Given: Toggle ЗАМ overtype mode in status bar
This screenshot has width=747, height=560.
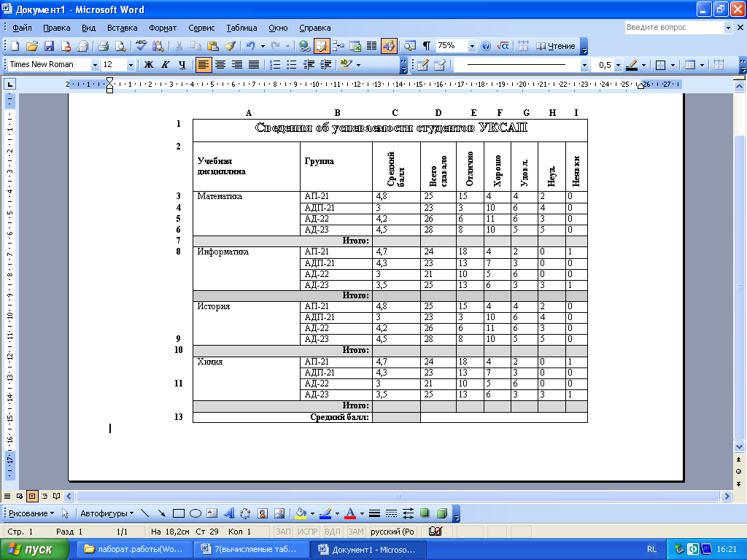Looking at the screenshot, I should 355,532.
